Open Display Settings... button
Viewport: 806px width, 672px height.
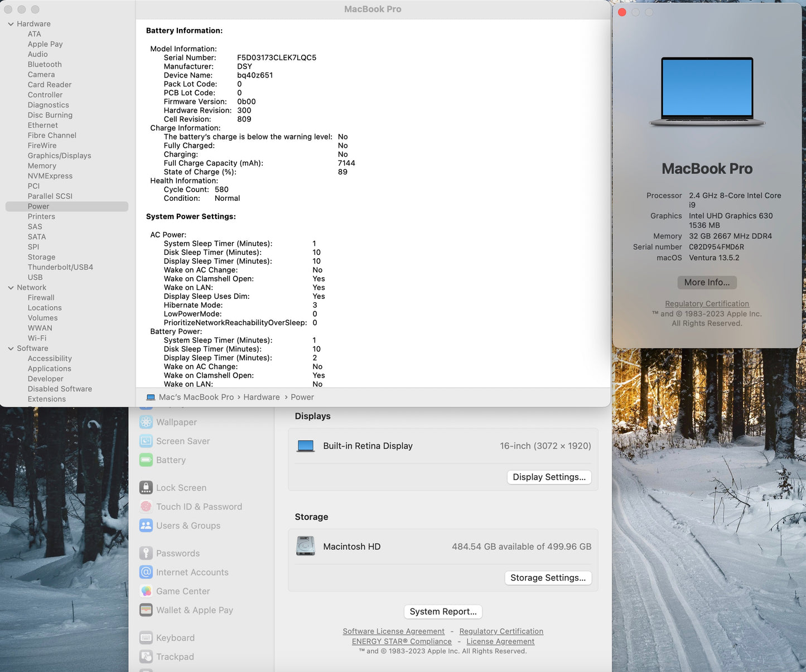coord(549,477)
